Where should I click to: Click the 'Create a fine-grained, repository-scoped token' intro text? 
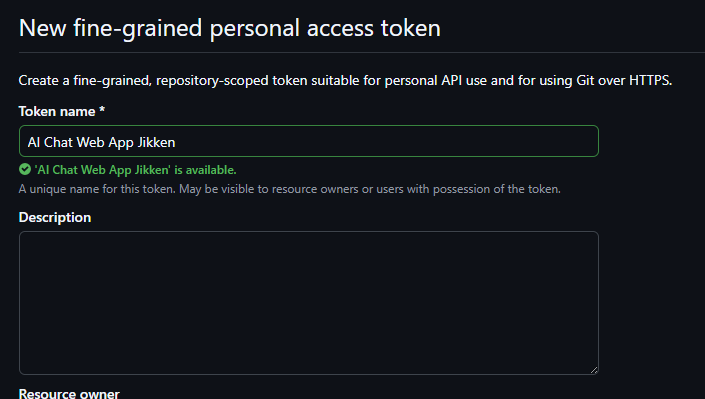(x=345, y=81)
